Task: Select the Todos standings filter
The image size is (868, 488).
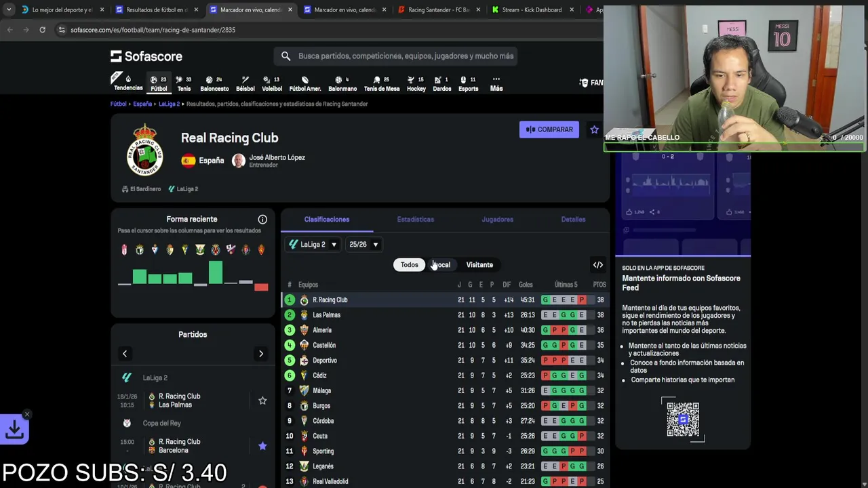Action: pyautogui.click(x=409, y=265)
